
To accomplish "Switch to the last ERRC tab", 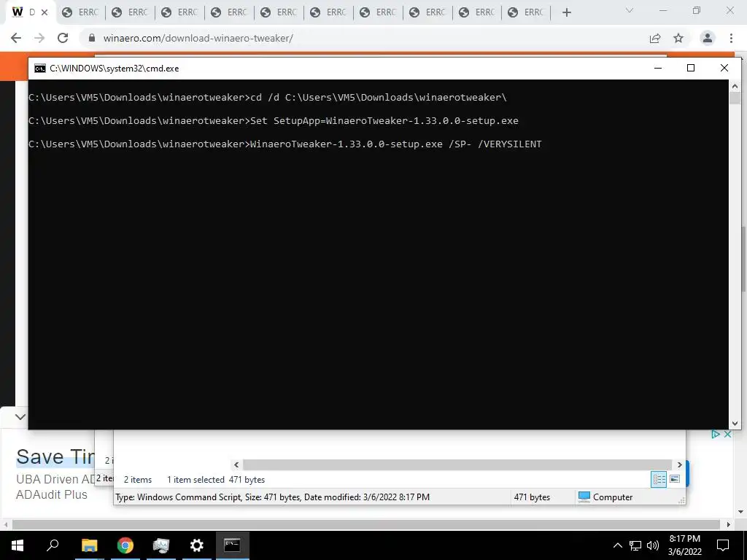I will tap(527, 12).
